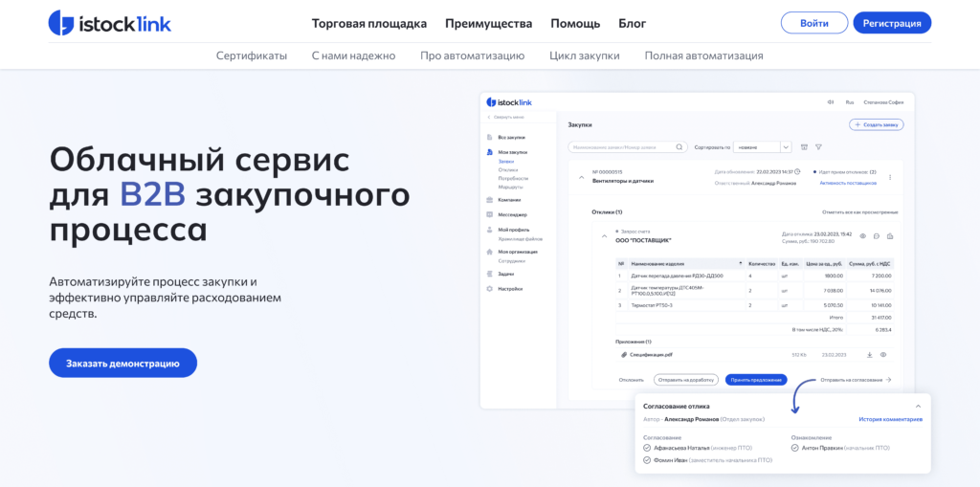
Task: Click the istocklink logo in the site header
Action: [x=109, y=23]
